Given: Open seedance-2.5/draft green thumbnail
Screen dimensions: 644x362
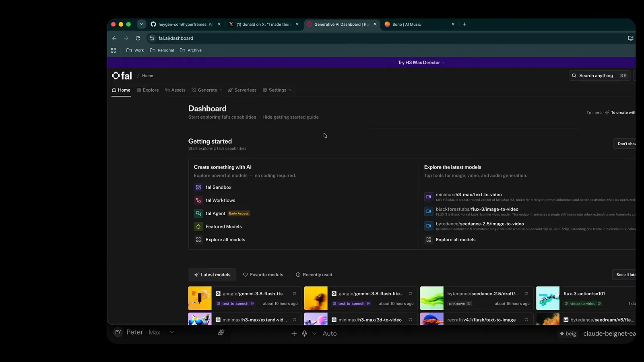Looking at the screenshot, I should point(431,298).
